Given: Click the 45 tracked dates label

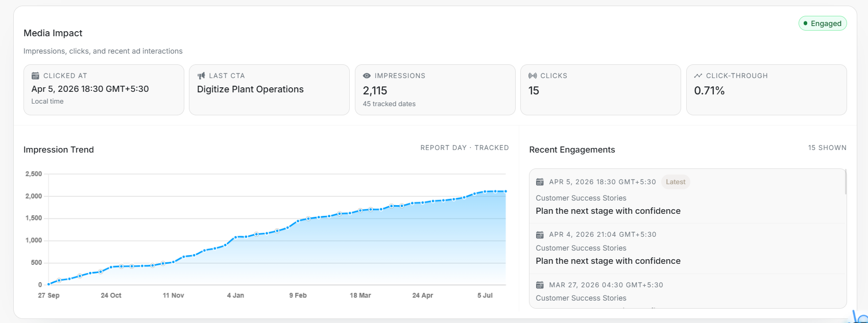Looking at the screenshot, I should 389,104.
